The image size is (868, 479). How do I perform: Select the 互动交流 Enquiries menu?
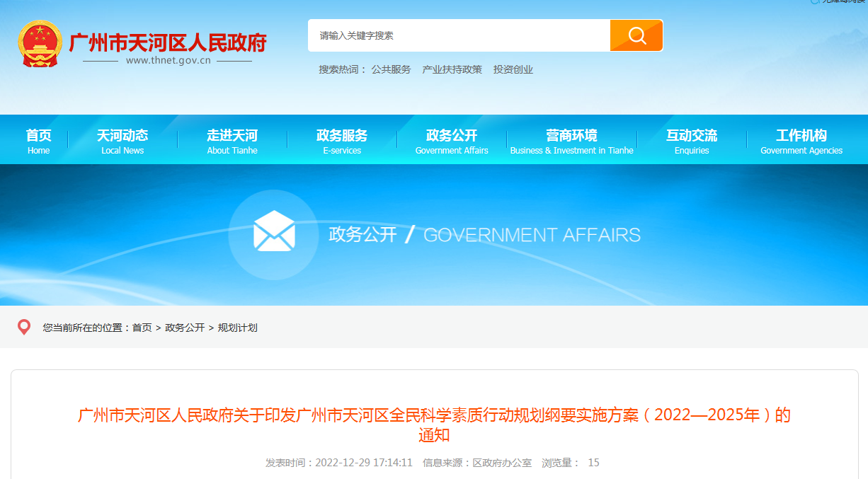point(692,140)
